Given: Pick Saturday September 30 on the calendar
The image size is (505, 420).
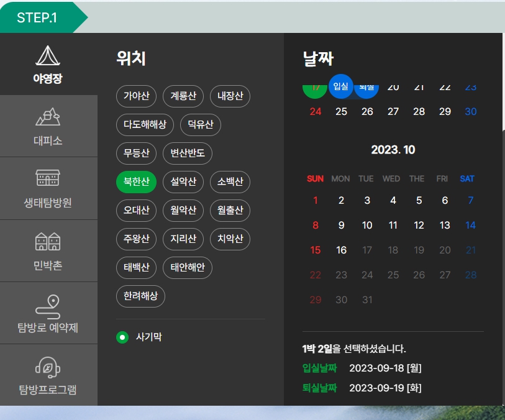Looking at the screenshot, I should (471, 111).
